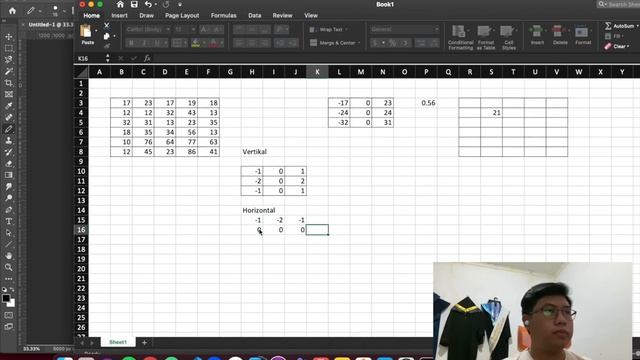The image size is (640, 360).
Task: Select the Frame tool in Photoshop
Action: click(x=9, y=94)
